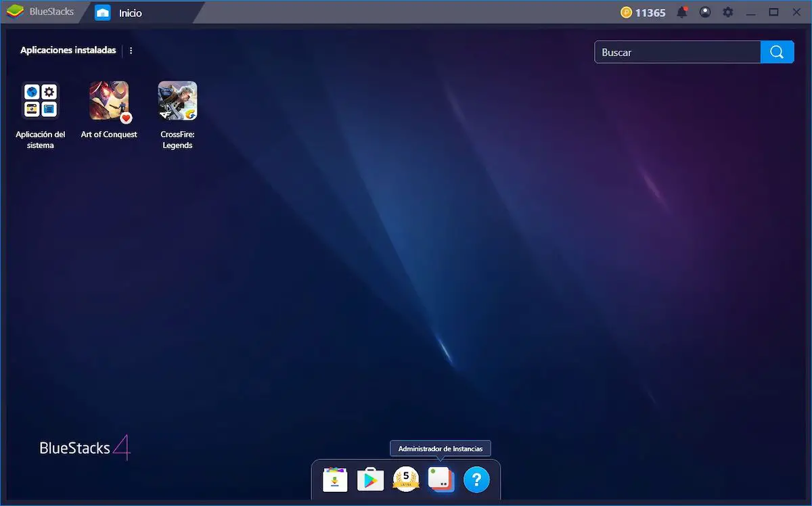
Task: Open the Level 5 rewards badge
Action: pyautogui.click(x=406, y=480)
